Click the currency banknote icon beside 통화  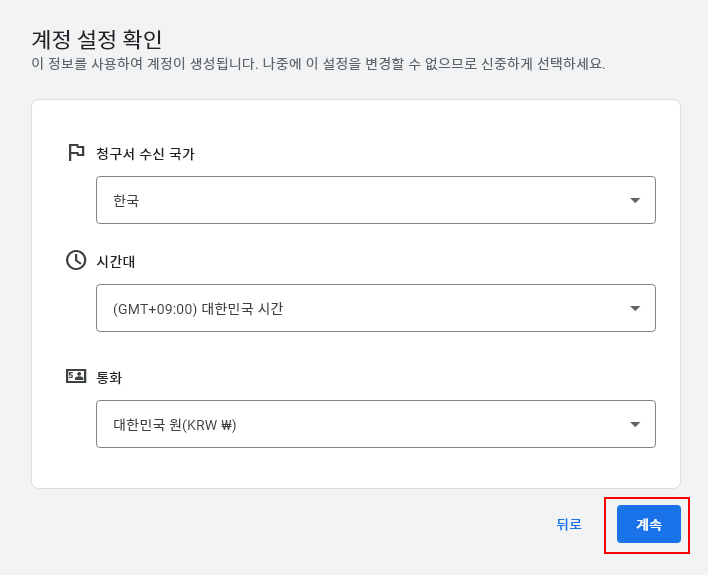pos(76,376)
